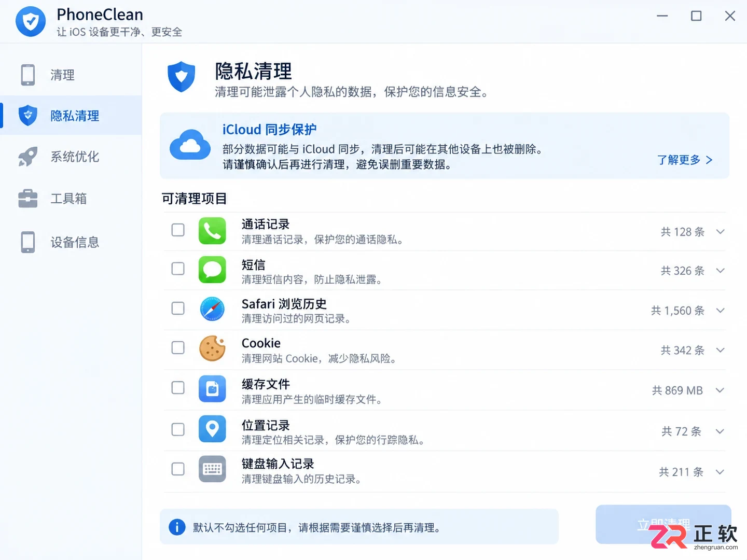The height and width of the screenshot is (560, 747).
Task: Click the 键盘输入记录 item title
Action: coord(278,464)
